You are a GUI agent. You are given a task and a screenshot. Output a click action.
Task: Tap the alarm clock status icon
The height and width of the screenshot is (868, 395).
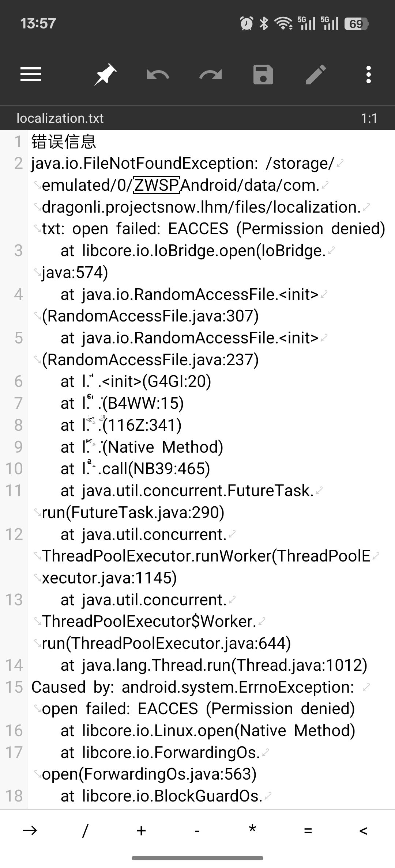coord(247,23)
